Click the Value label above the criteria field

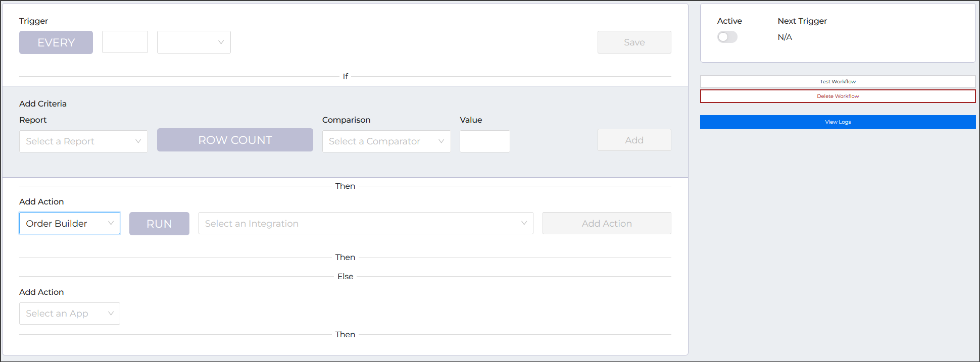(471, 120)
